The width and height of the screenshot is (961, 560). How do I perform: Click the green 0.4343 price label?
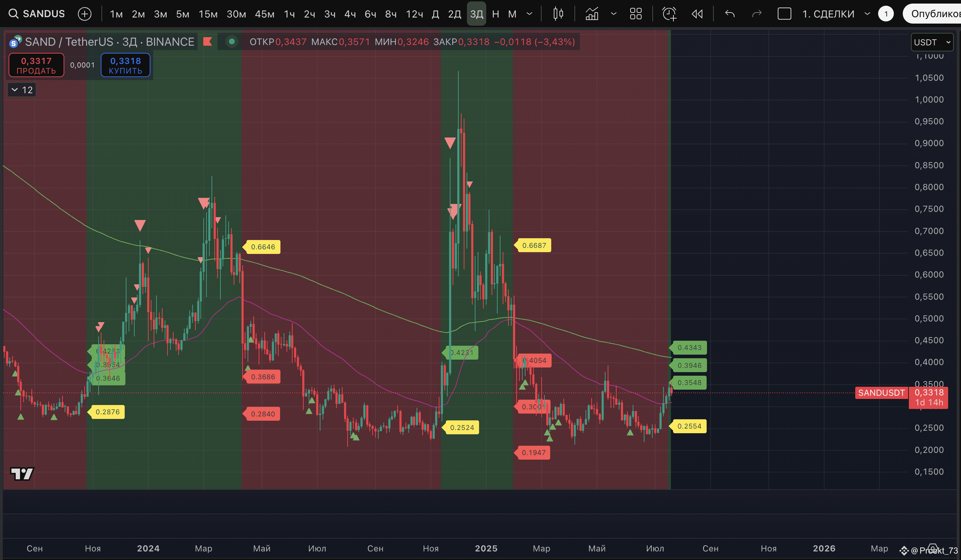tap(689, 347)
